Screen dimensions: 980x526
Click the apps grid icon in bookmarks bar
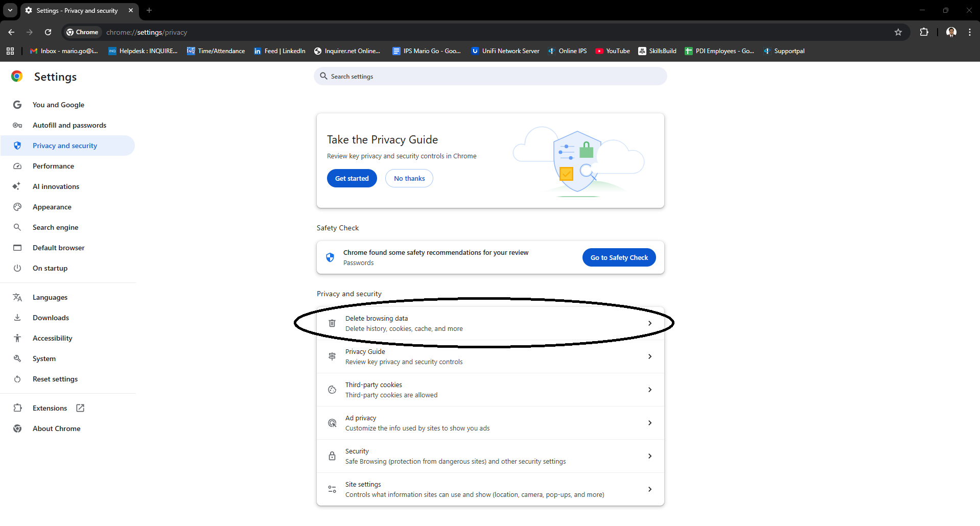(10, 51)
